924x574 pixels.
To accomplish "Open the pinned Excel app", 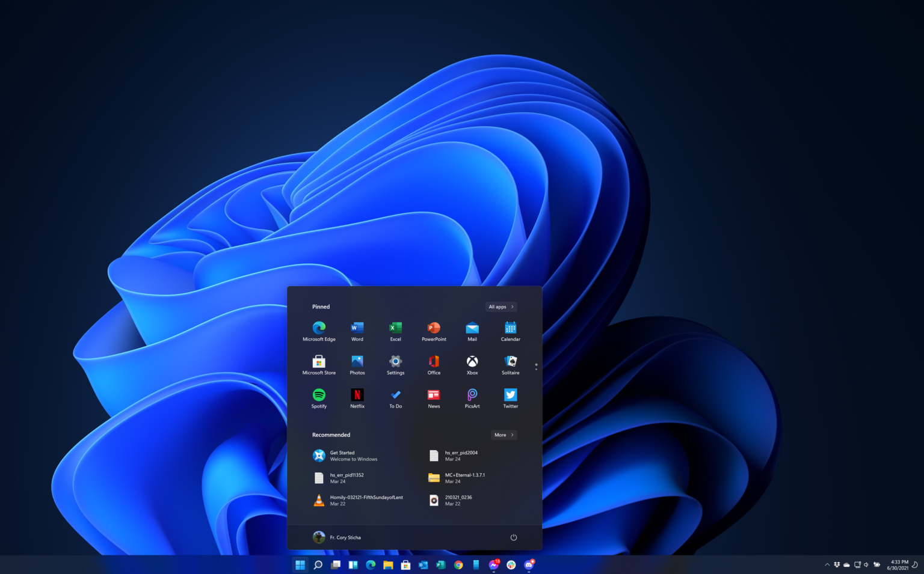I will [x=395, y=331].
